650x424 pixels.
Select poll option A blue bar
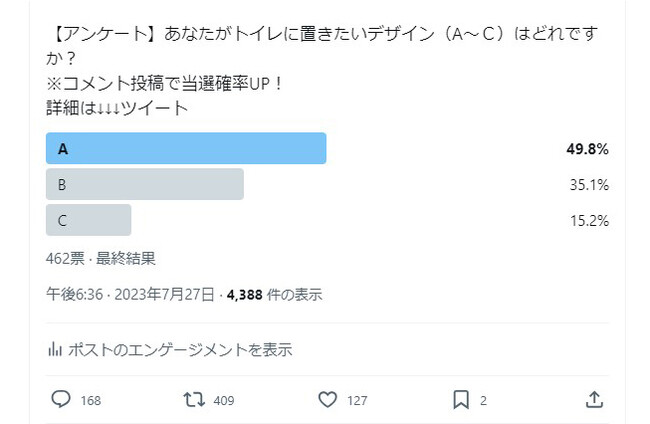click(186, 148)
